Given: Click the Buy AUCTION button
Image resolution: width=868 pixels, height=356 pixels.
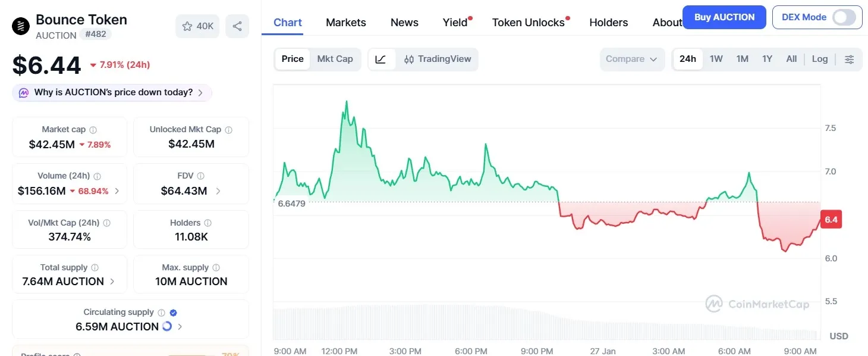Looking at the screenshot, I should 724,17.
